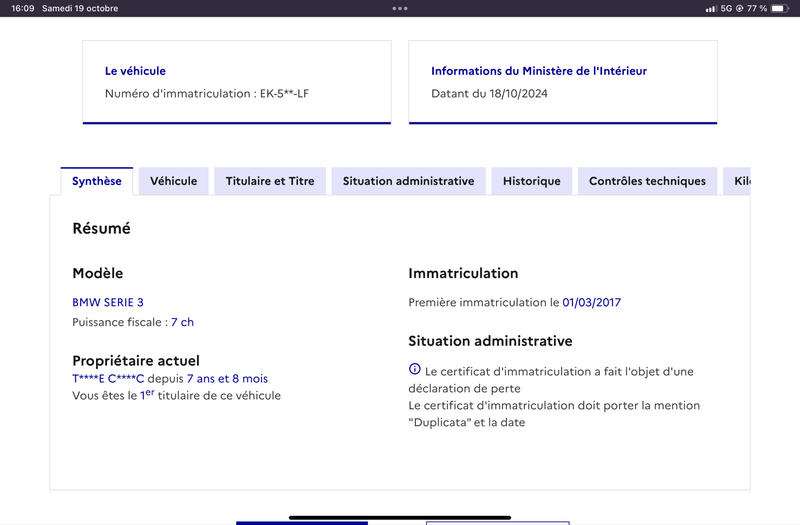Go to the Historique tab
Screen dimensions: 800x525
pos(532,181)
